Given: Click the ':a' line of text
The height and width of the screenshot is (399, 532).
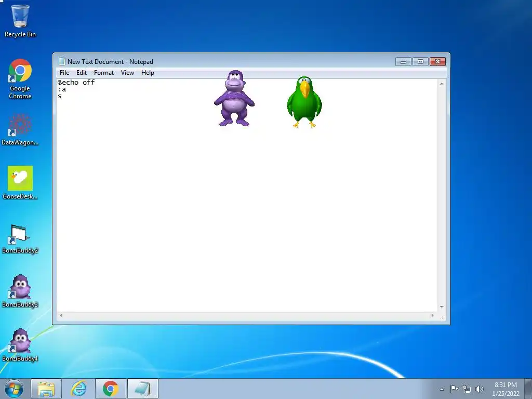Looking at the screenshot, I should pyautogui.click(x=62, y=89).
